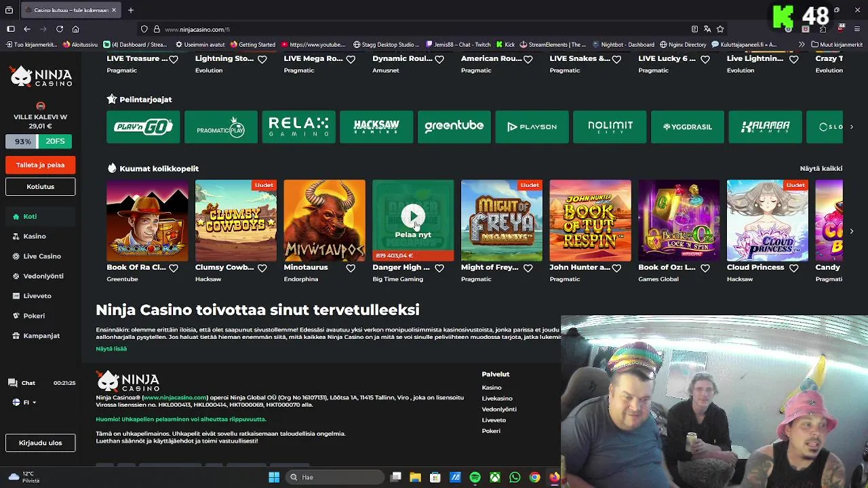Viewport: 868px width, 488px height.
Task: Expand provider carousel with right chevron
Action: [852, 127]
